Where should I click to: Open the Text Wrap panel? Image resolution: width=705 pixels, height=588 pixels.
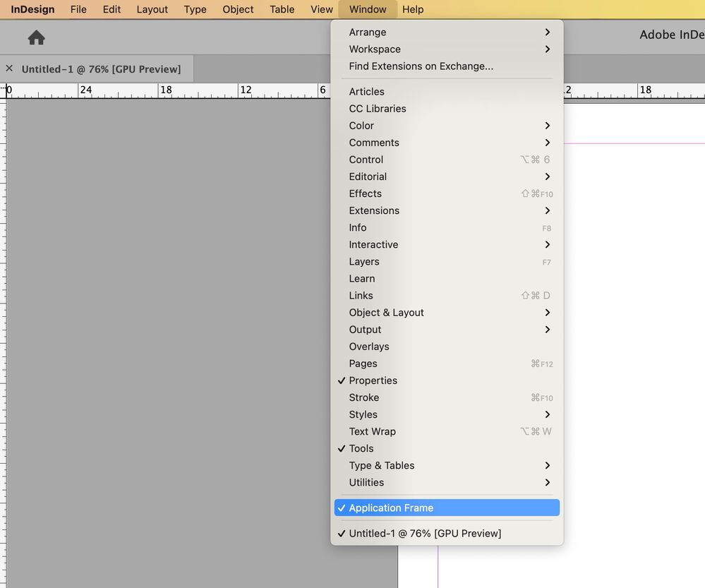tap(447, 431)
